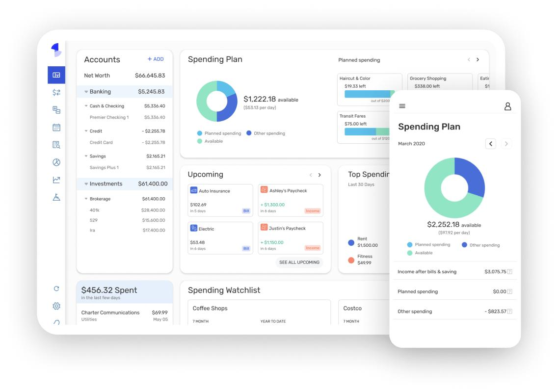Click the Income tag on Ashley's Paycheck
The height and width of the screenshot is (392, 558).
pos(313,211)
